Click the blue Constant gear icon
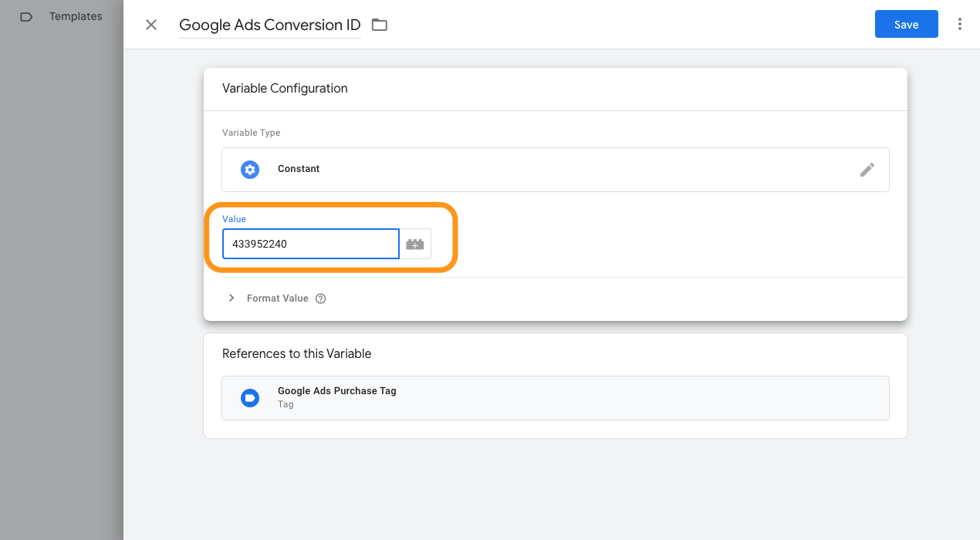The width and height of the screenshot is (980, 540). tap(250, 170)
